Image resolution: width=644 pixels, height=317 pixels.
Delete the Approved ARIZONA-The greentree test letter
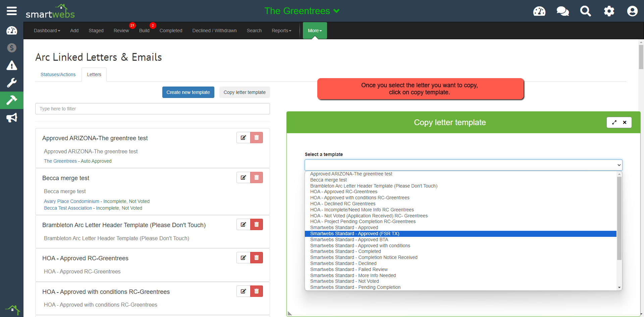click(257, 138)
